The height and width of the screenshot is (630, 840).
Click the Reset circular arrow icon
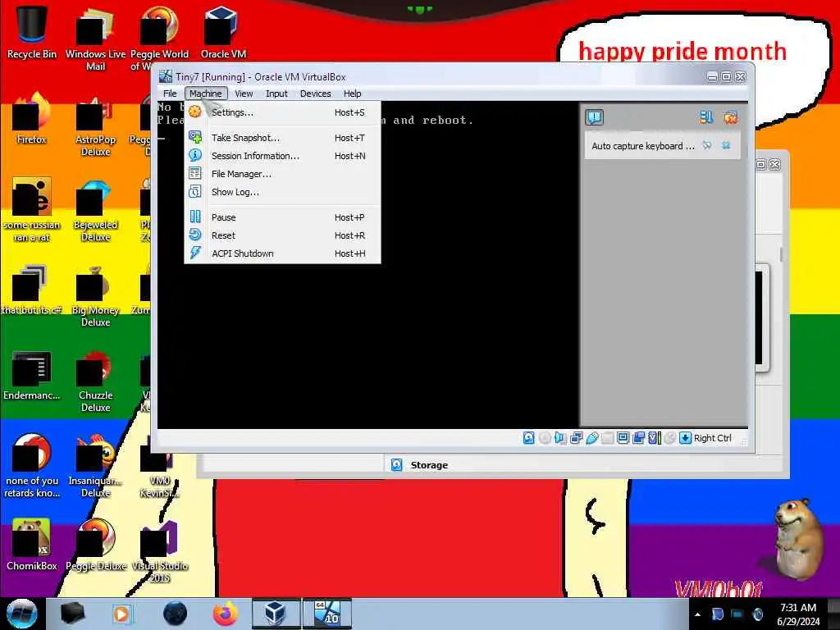click(x=195, y=235)
